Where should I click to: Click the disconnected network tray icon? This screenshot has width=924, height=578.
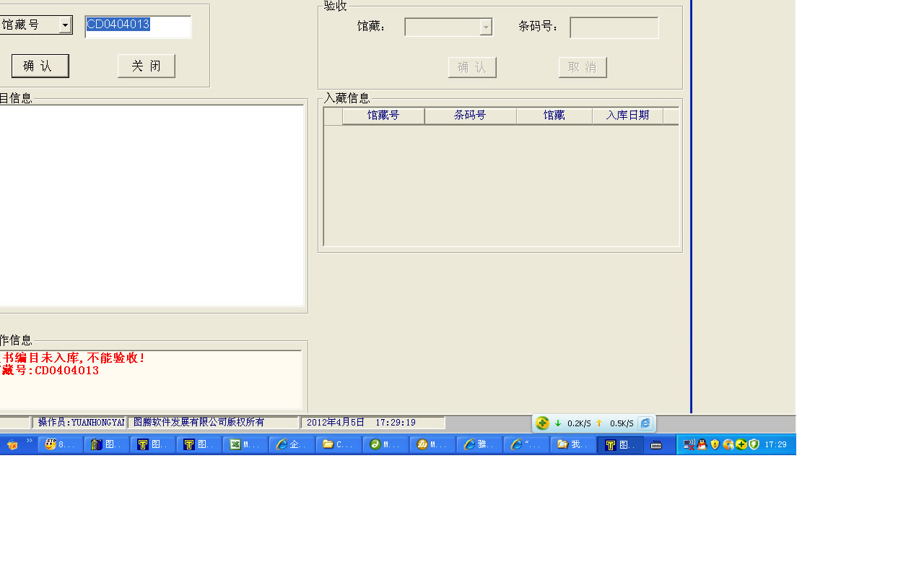(x=689, y=445)
